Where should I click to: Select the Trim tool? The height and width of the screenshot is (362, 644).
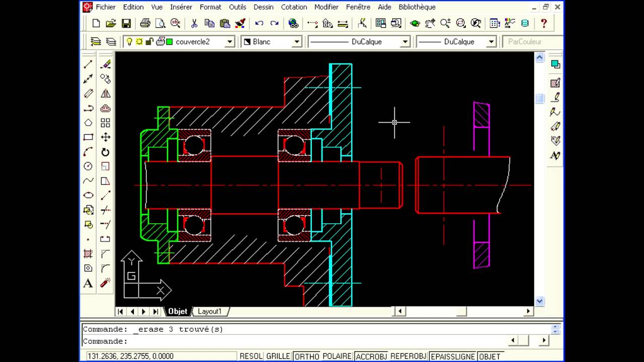pyautogui.click(x=105, y=210)
